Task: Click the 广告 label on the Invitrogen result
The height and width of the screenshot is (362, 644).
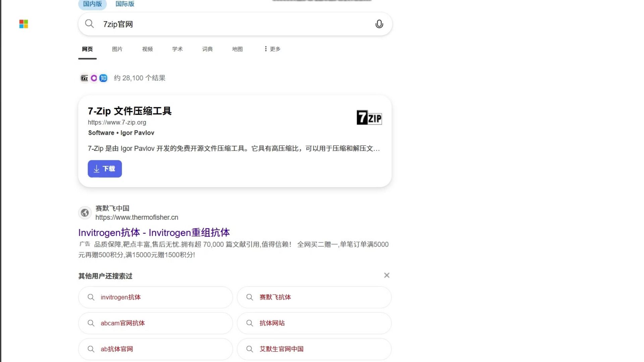Action: click(x=85, y=244)
